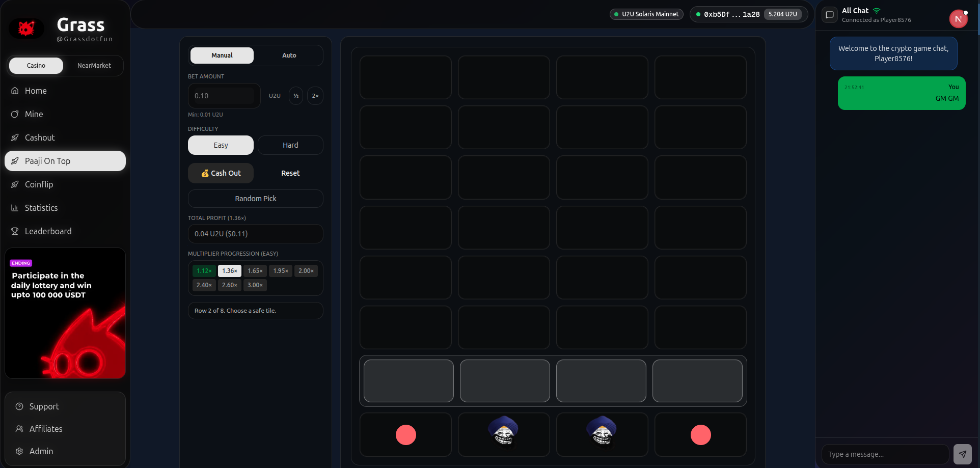Open the U2U Solaris Mainnet network selector
This screenshot has width=980, height=468.
[646, 14]
